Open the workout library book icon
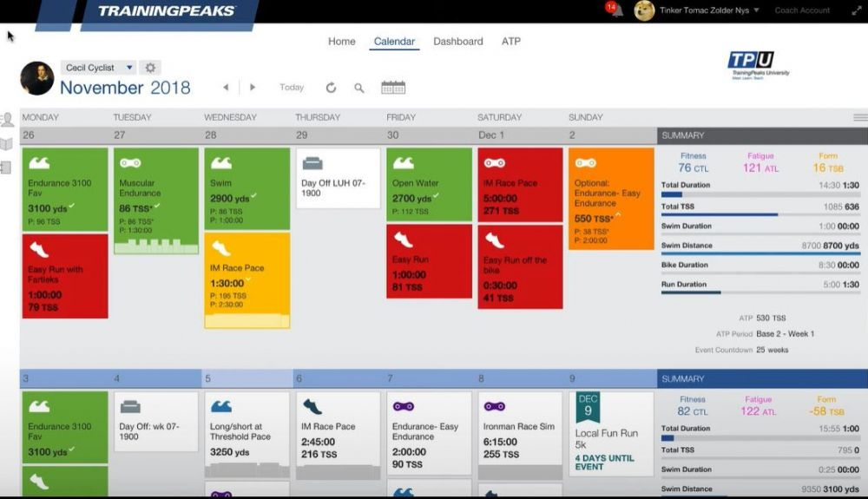This screenshot has height=499, width=868. click(x=6, y=144)
